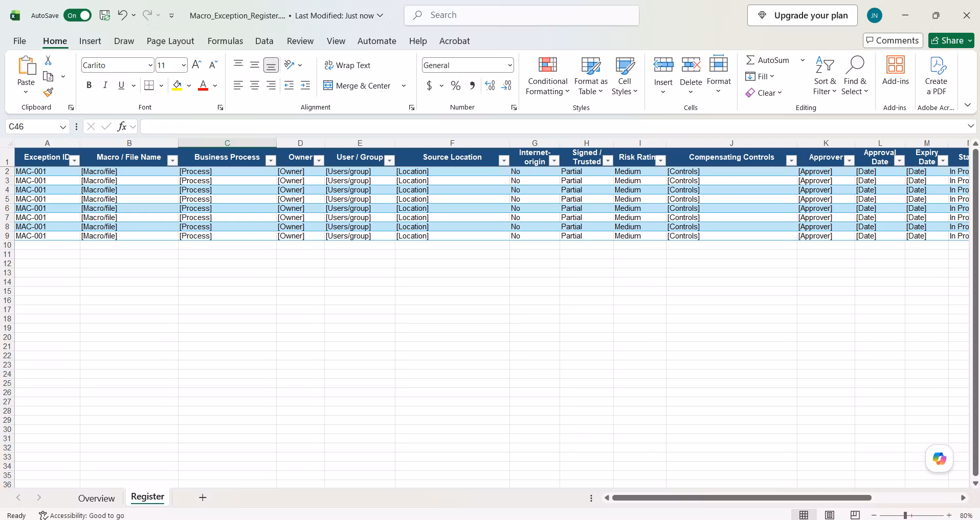Screen dimensions: 980x520
Task: Click the Merge & Center icon
Action: click(328, 85)
